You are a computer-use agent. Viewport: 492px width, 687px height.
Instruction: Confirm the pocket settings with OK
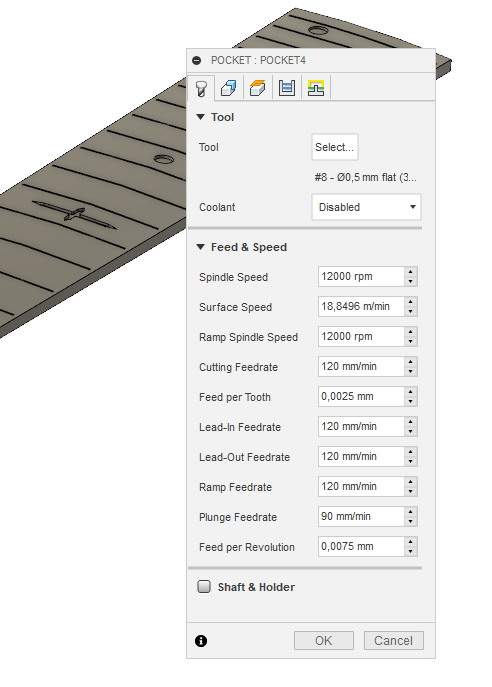[324, 641]
